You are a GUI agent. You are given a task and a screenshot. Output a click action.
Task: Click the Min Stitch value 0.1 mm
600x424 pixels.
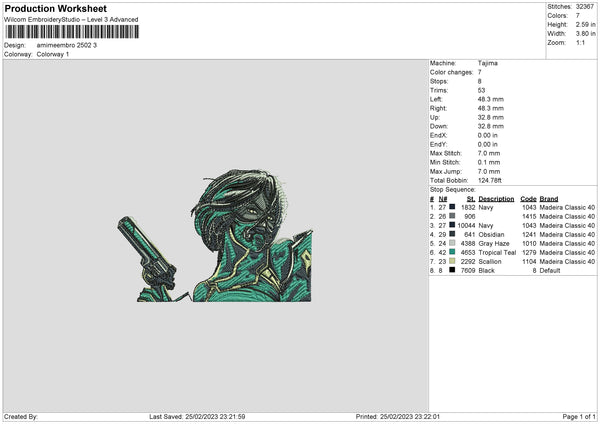(x=489, y=162)
